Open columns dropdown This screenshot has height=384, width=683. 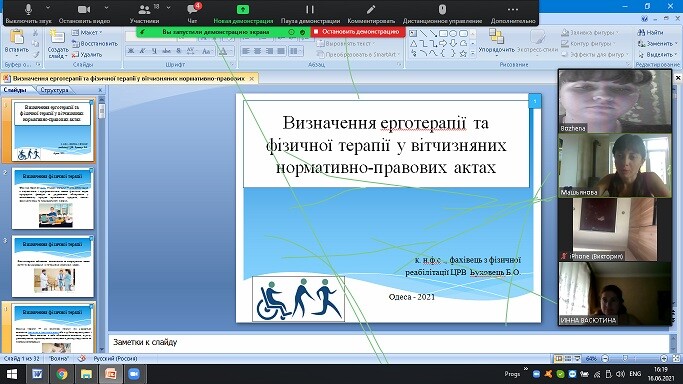(296, 51)
